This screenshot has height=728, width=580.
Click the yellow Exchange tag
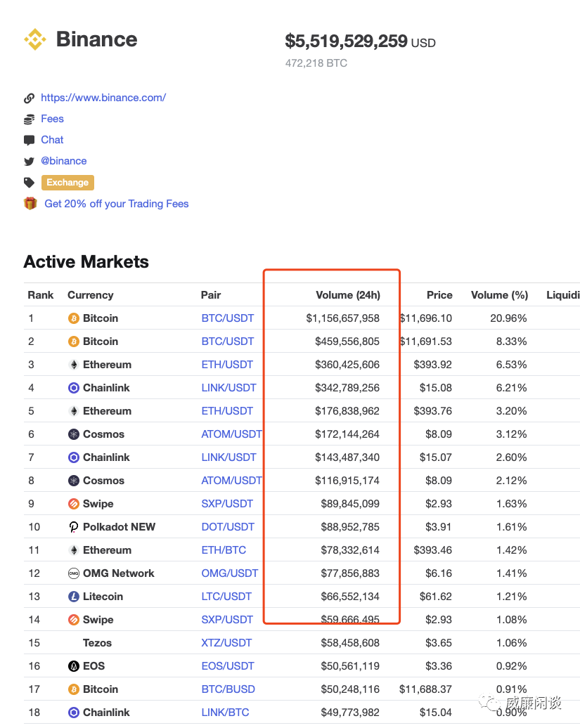[67, 183]
